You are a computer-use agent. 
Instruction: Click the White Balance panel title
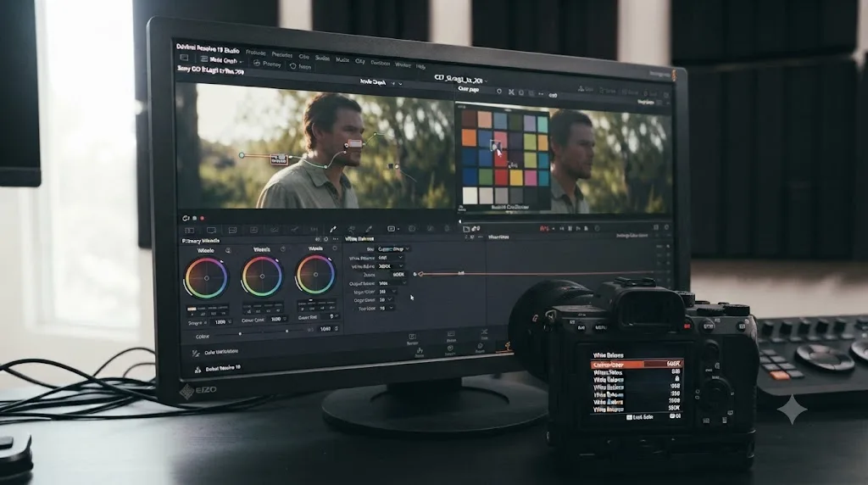359,238
